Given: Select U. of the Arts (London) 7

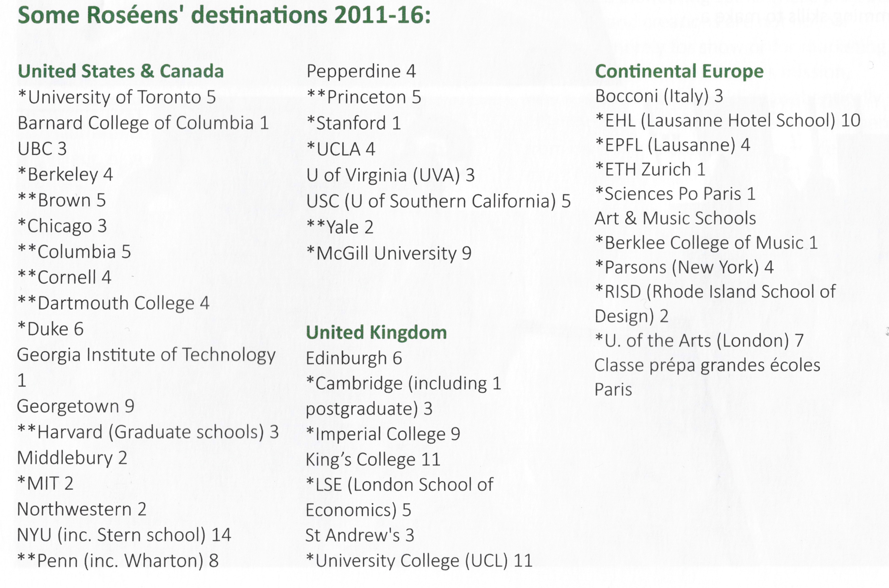Looking at the screenshot, I should pos(699,341).
